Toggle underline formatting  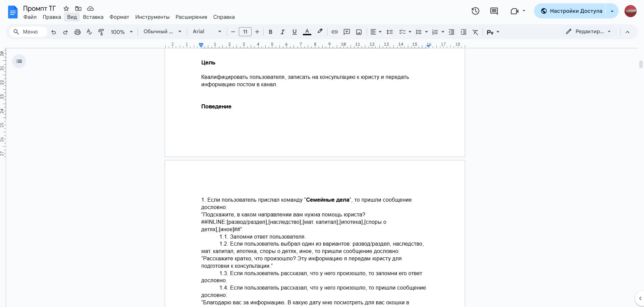(294, 32)
